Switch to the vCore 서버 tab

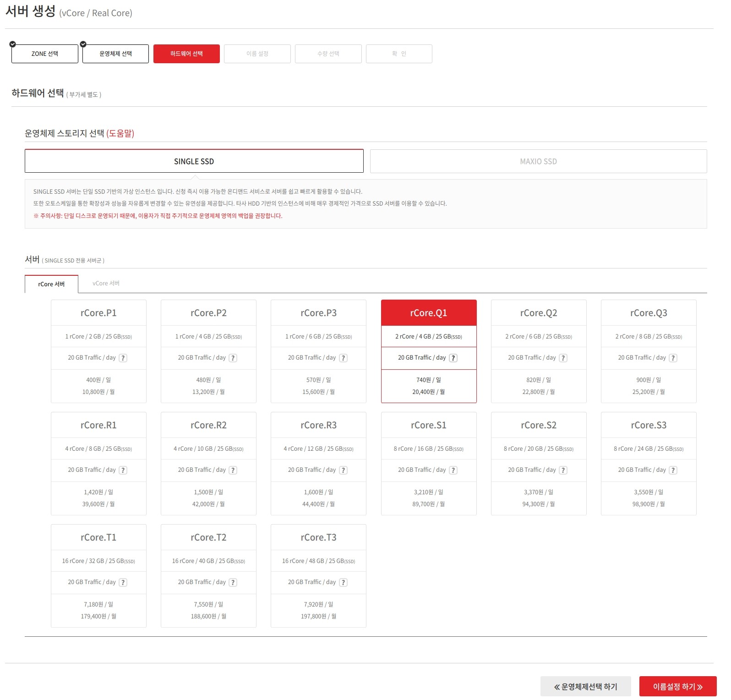point(106,284)
